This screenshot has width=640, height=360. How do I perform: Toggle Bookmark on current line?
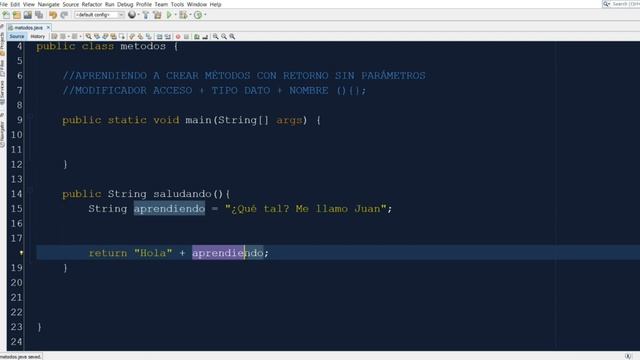click(x=148, y=37)
